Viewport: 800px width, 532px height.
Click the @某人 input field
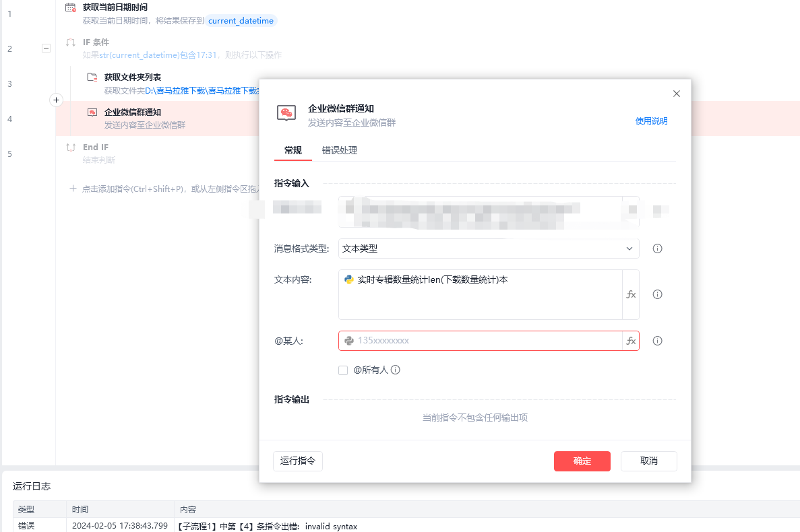click(480, 341)
